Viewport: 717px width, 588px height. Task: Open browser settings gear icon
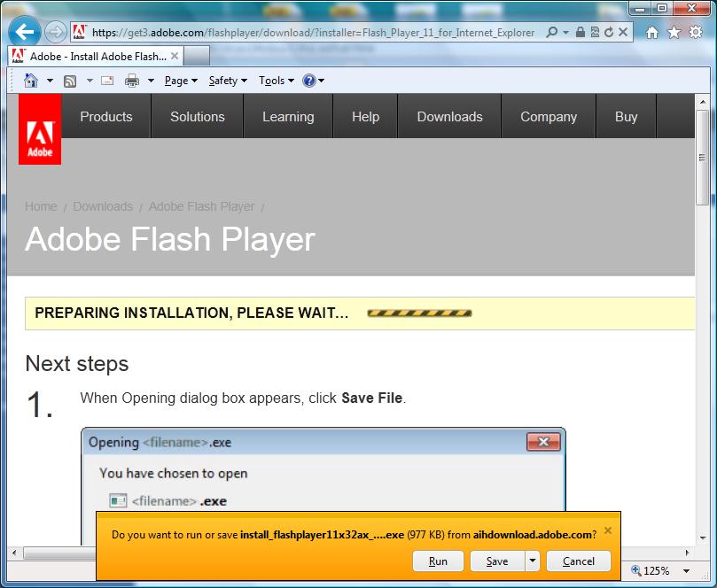[x=695, y=33]
